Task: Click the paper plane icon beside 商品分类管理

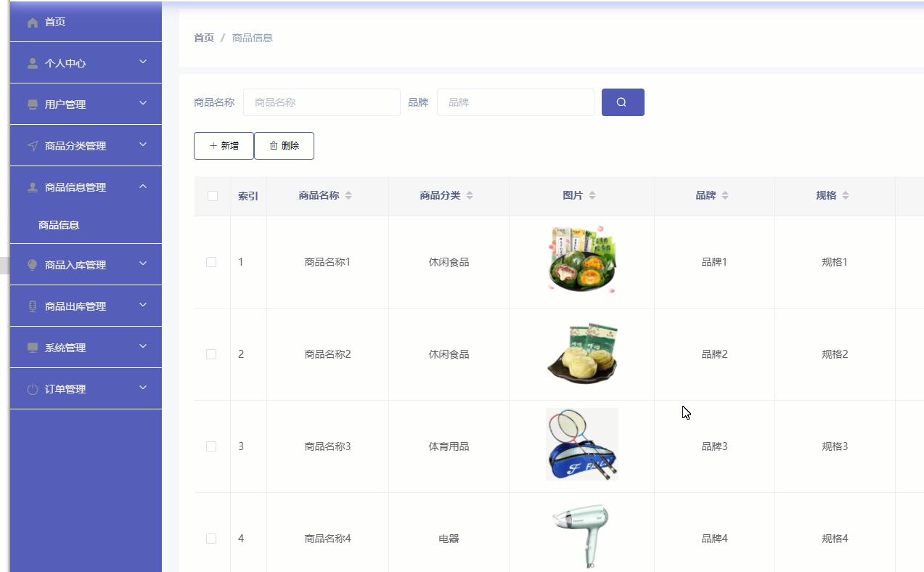Action: (32, 145)
